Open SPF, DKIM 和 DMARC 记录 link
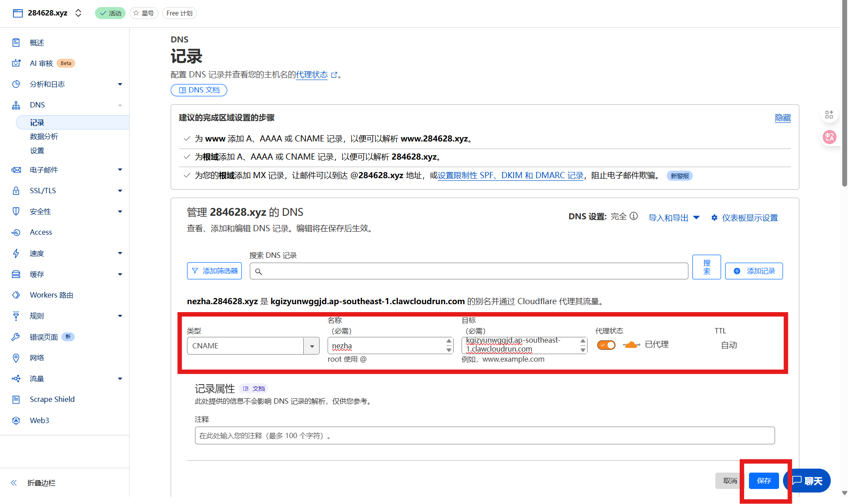 coord(510,176)
